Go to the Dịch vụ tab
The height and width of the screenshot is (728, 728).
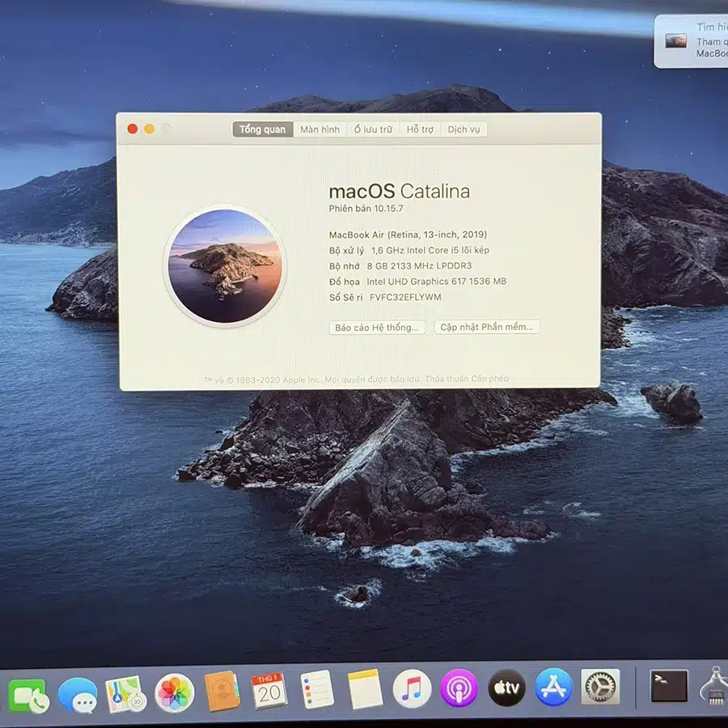463,129
